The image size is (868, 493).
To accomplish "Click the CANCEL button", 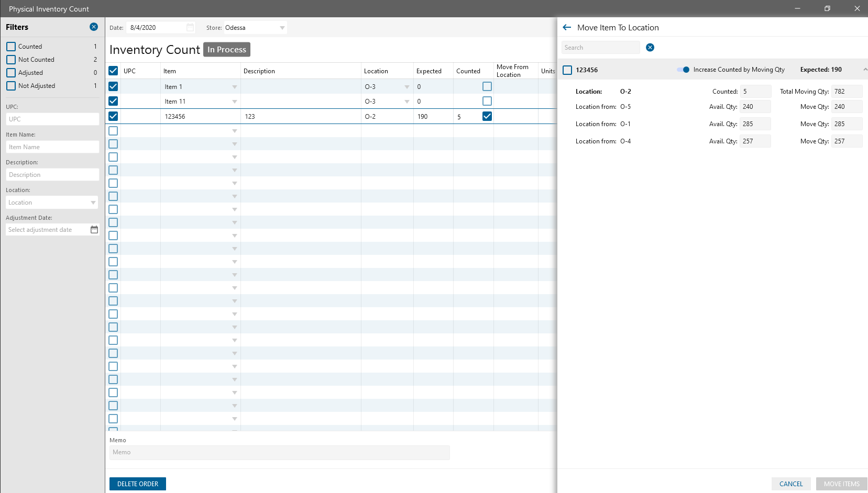I will click(x=790, y=484).
